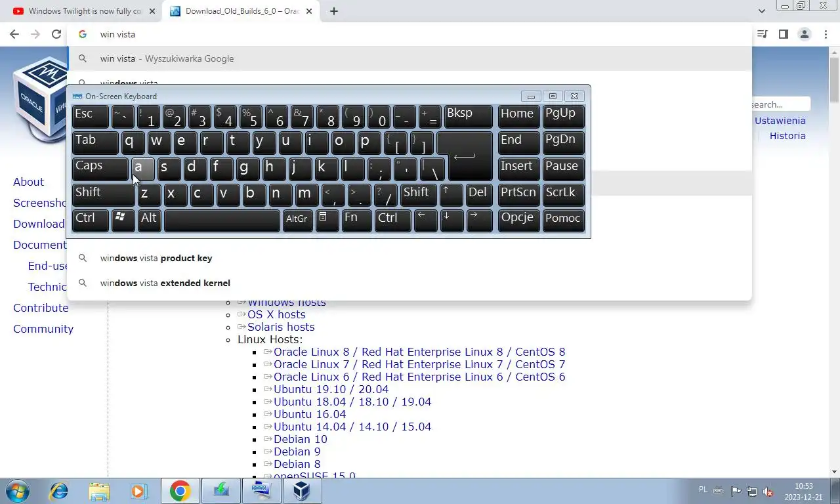
Task: Click the Bksp key on on-screen keyboard
Action: point(469,116)
